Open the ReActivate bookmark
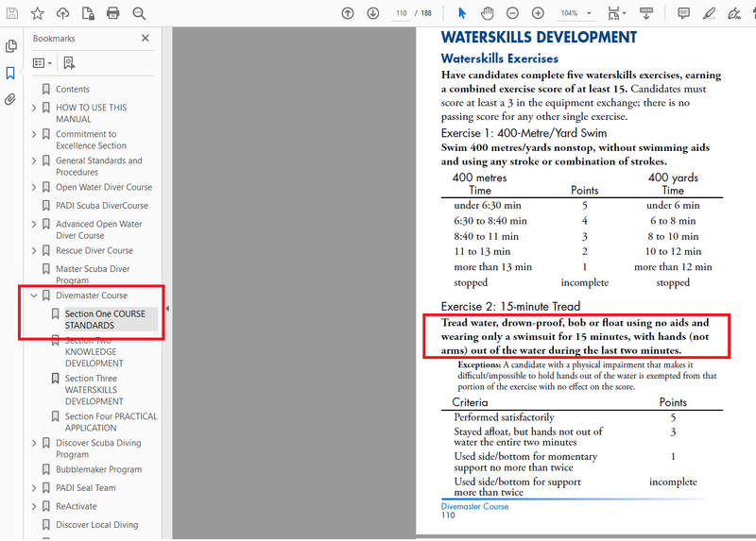The image size is (756, 541). coord(76,506)
